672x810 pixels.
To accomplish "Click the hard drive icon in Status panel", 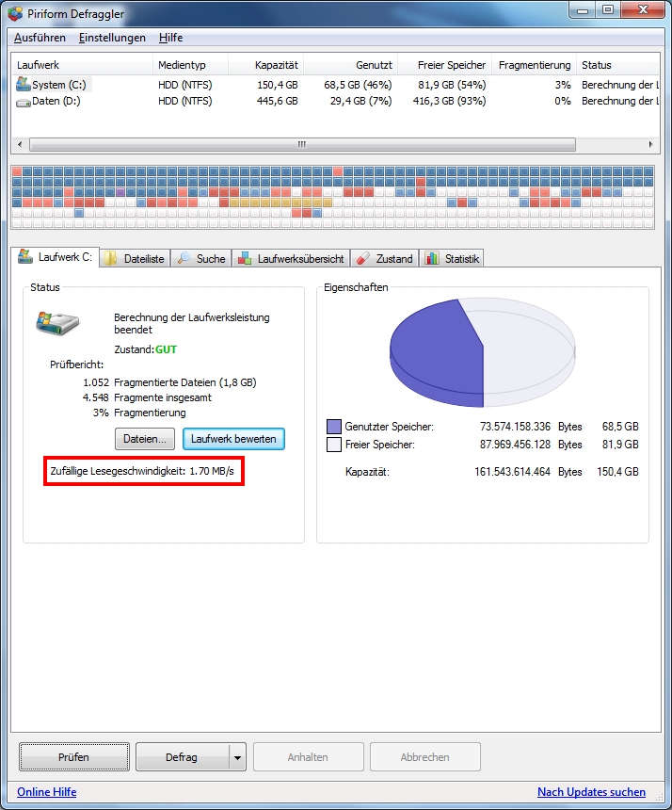I will 57,323.
